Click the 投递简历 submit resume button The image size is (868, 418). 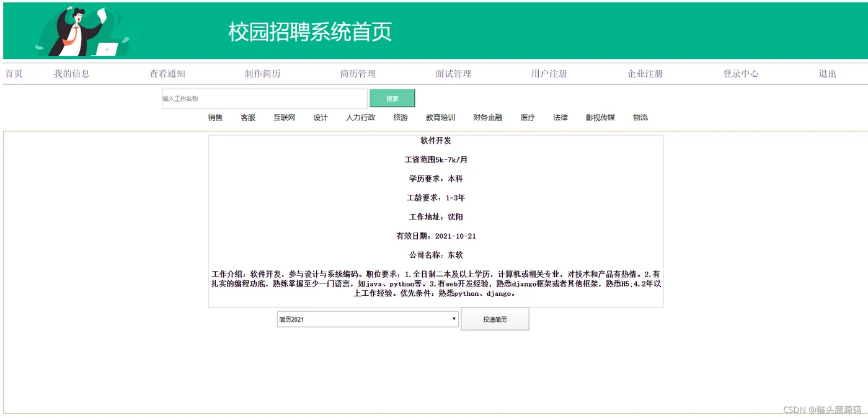pyautogui.click(x=495, y=319)
